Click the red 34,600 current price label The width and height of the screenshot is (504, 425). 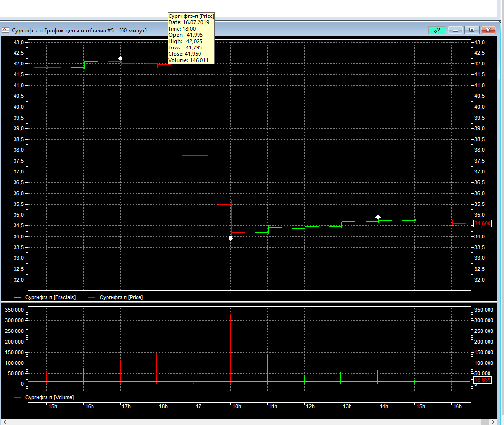click(483, 223)
